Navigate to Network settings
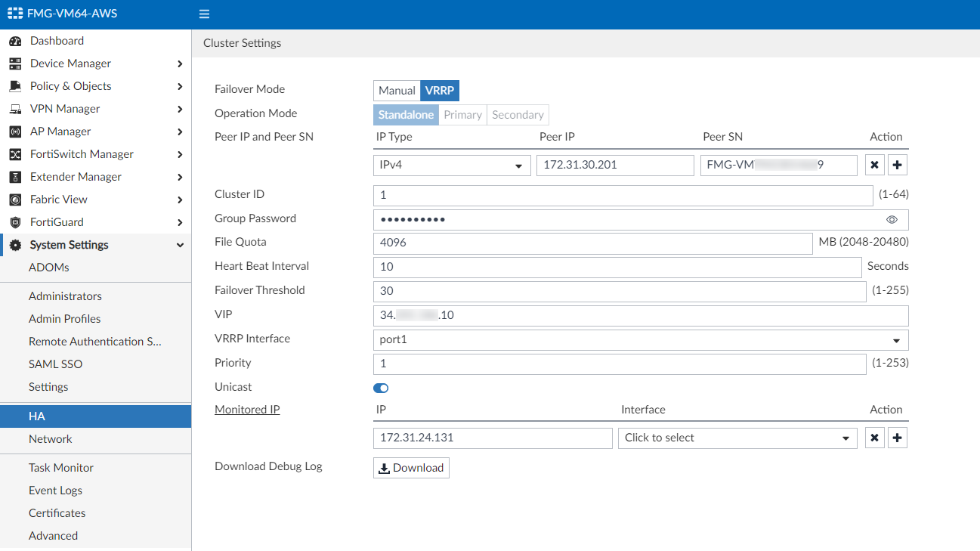The height and width of the screenshot is (551, 980). coord(50,438)
